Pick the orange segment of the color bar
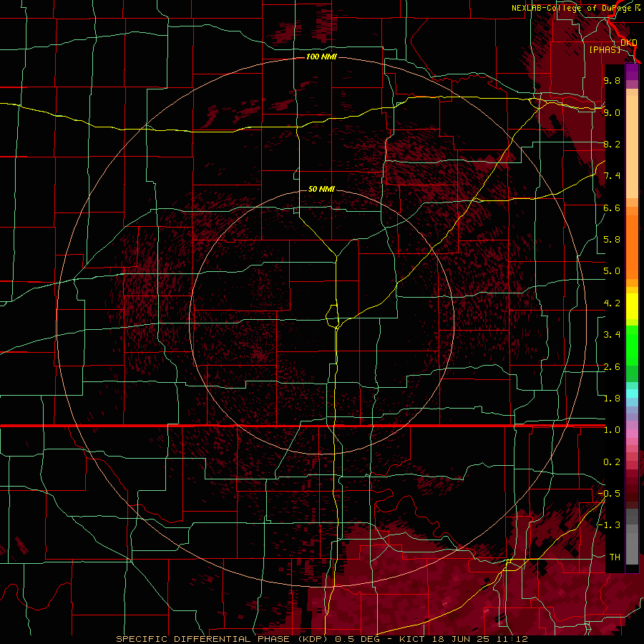The width and height of the screenshot is (644, 644). (x=632, y=247)
